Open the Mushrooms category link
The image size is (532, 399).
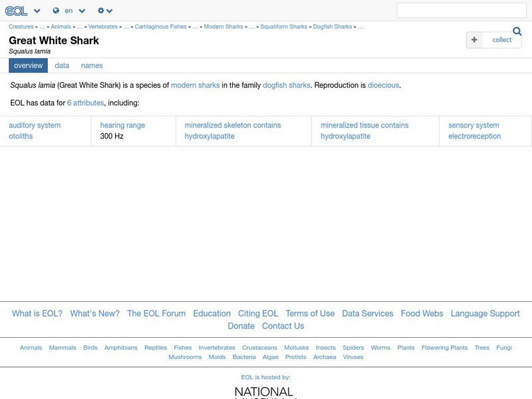[185, 357]
